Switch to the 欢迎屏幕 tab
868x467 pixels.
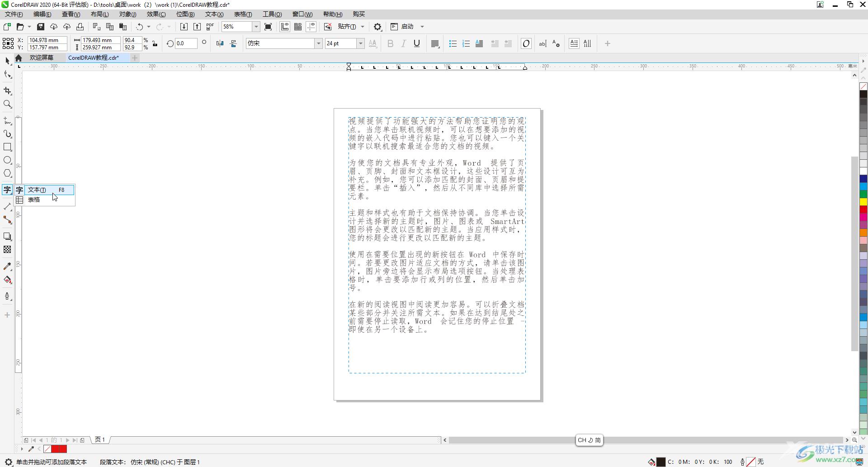(42, 57)
